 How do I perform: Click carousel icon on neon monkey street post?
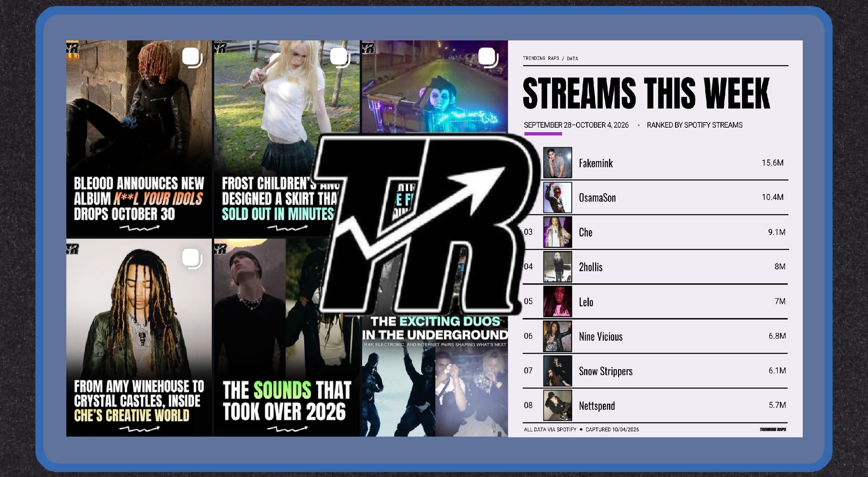point(488,58)
